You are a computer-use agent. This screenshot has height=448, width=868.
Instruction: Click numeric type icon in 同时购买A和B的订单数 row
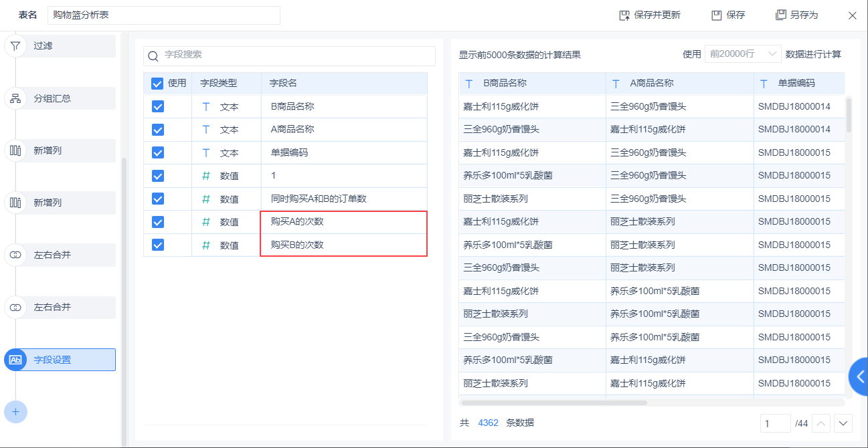(x=206, y=199)
